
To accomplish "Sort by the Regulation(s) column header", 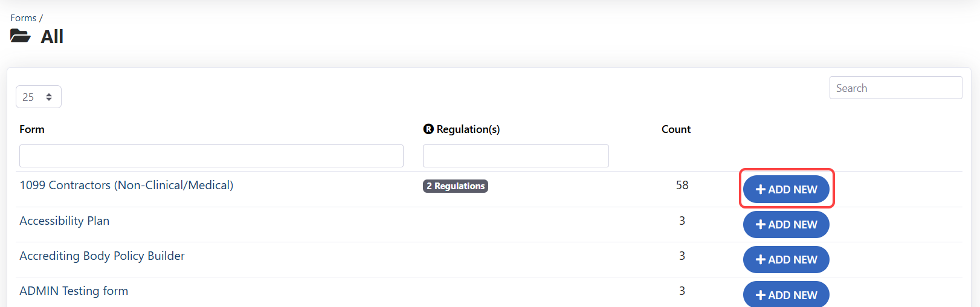I will 468,129.
